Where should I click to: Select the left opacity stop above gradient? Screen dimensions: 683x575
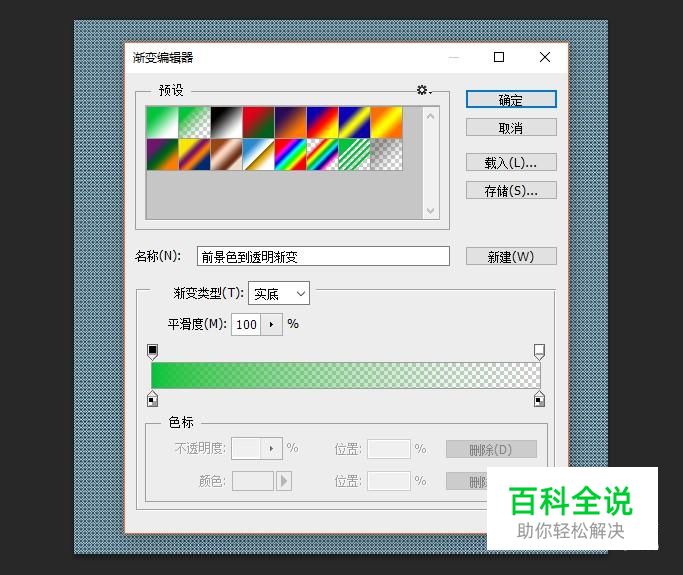[x=152, y=352]
